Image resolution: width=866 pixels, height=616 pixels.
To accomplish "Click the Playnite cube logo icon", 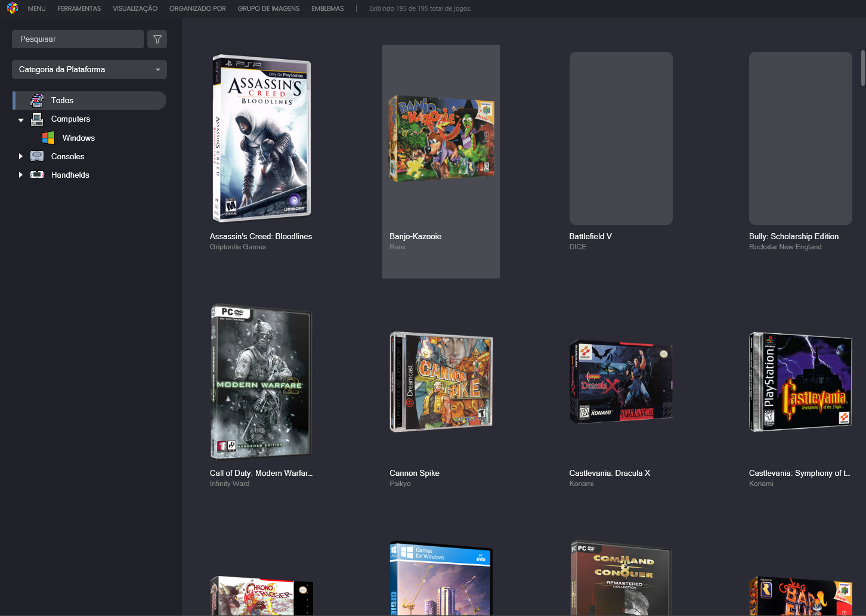I will (x=13, y=8).
